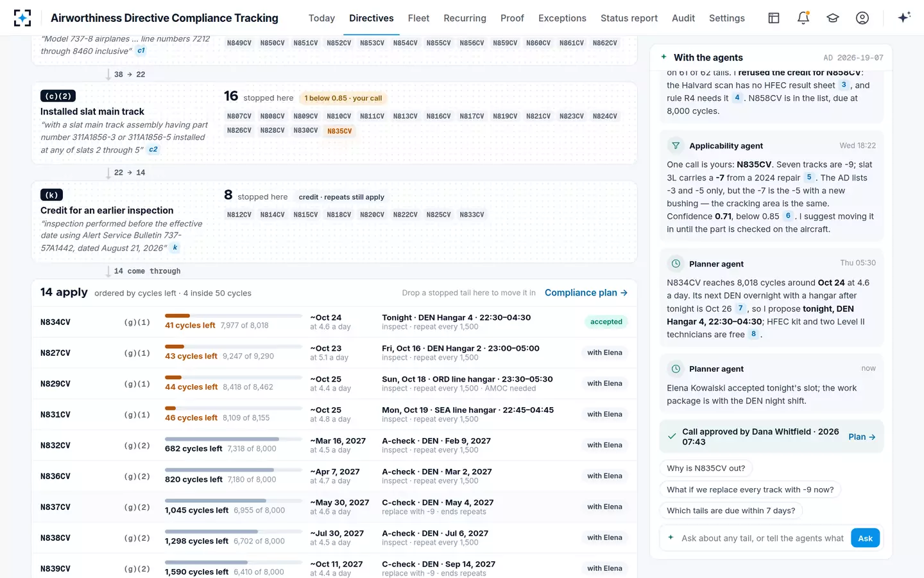Select suggestion 'Why is N835CV out?'
The width and height of the screenshot is (924, 578).
point(706,468)
